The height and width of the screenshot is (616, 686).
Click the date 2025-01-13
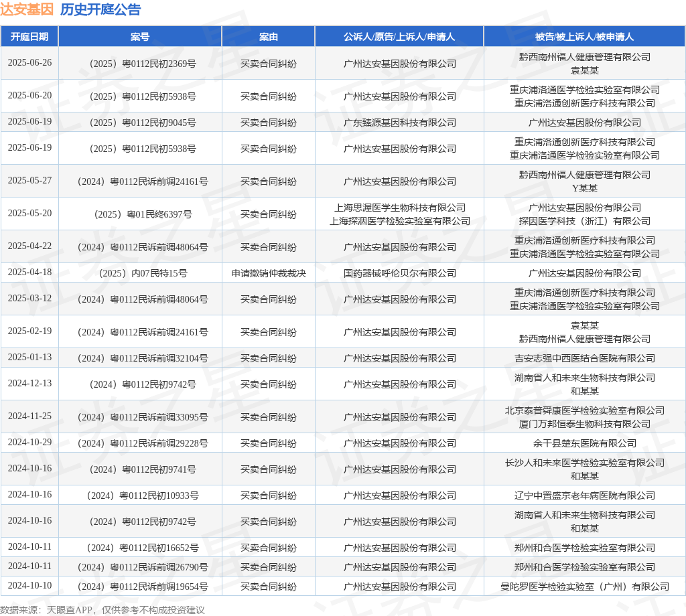tap(29, 357)
